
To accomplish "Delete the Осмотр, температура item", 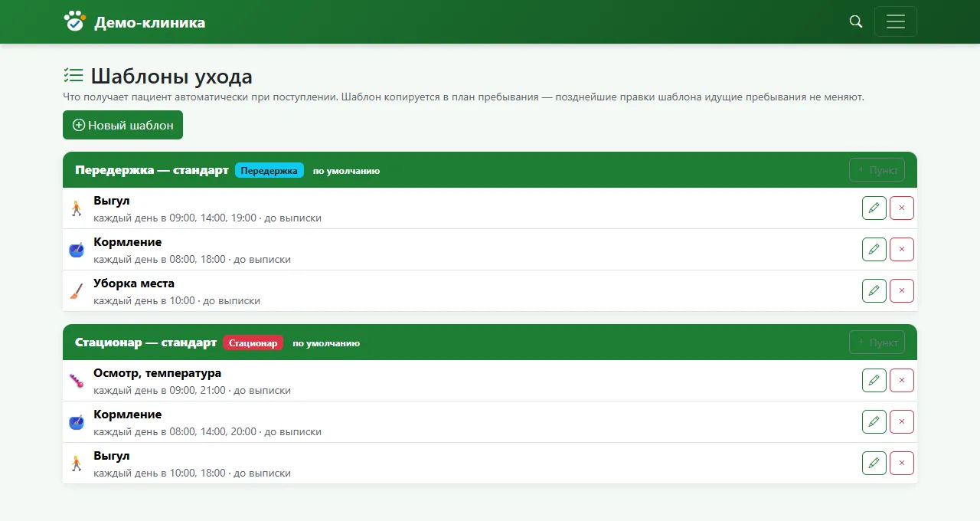I will point(902,380).
